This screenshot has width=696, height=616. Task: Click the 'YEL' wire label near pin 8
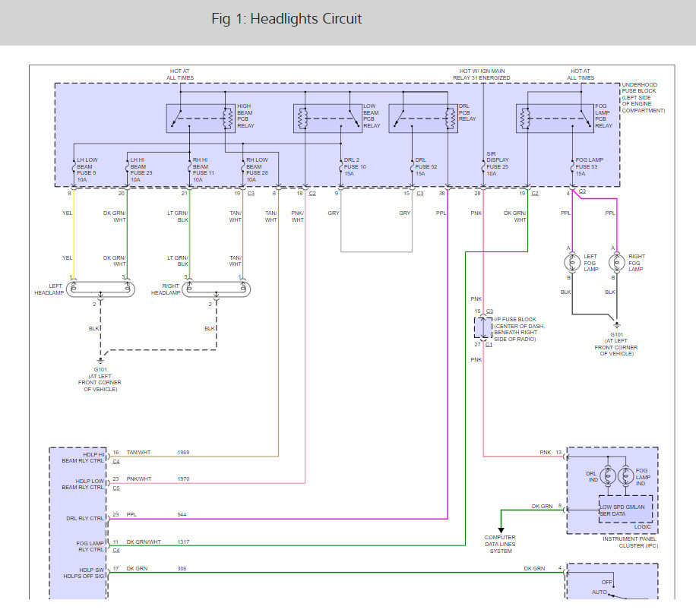(67, 213)
